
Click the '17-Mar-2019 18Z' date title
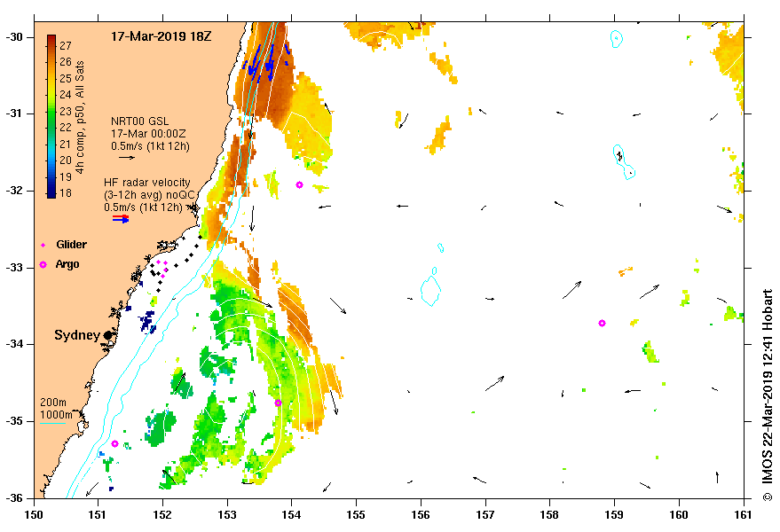click(161, 36)
